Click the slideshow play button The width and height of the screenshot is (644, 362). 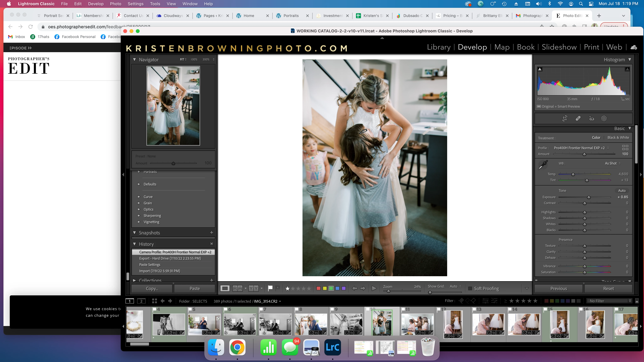(374, 289)
